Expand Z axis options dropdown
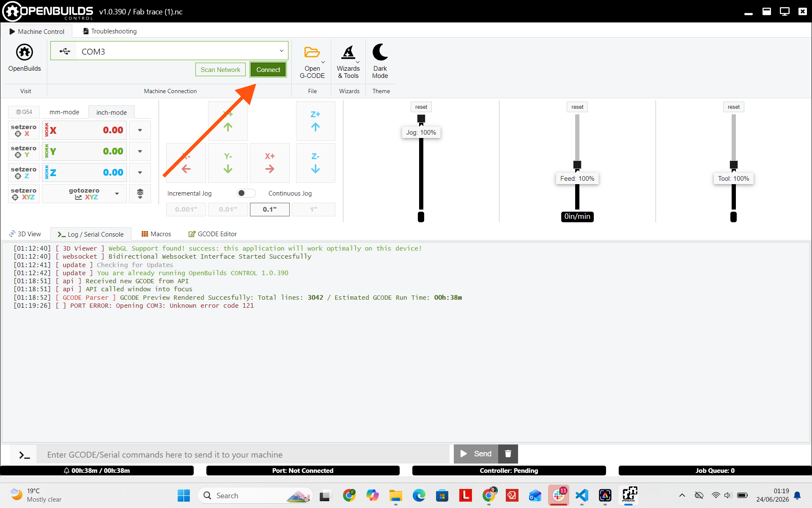This screenshot has height=508, width=812. coord(140,173)
